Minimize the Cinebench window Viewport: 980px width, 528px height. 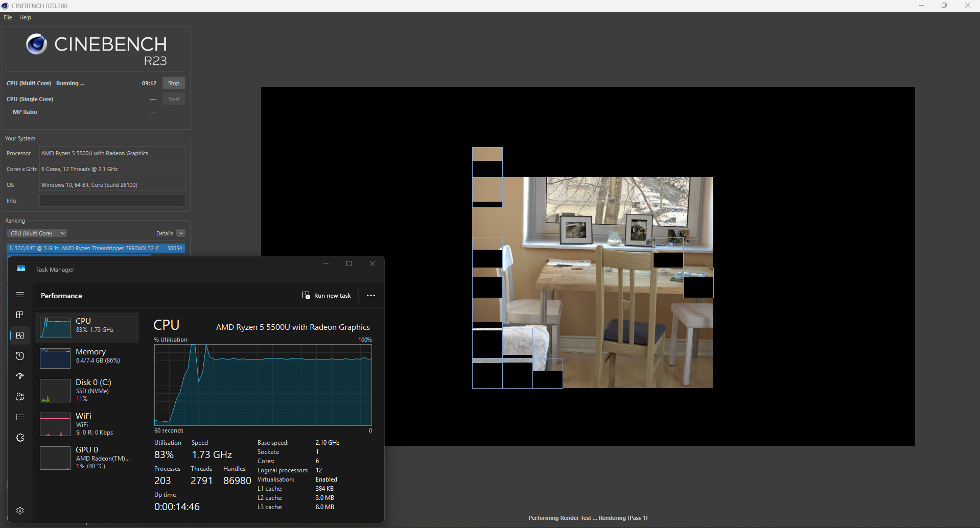click(x=921, y=6)
